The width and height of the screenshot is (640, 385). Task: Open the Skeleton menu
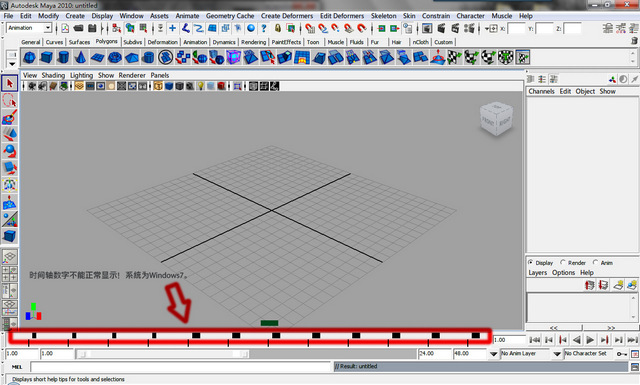pos(383,16)
